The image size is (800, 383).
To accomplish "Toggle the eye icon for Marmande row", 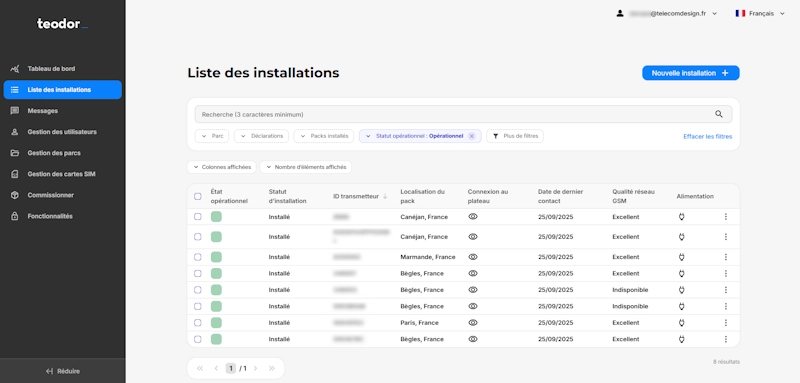I will click(x=473, y=257).
